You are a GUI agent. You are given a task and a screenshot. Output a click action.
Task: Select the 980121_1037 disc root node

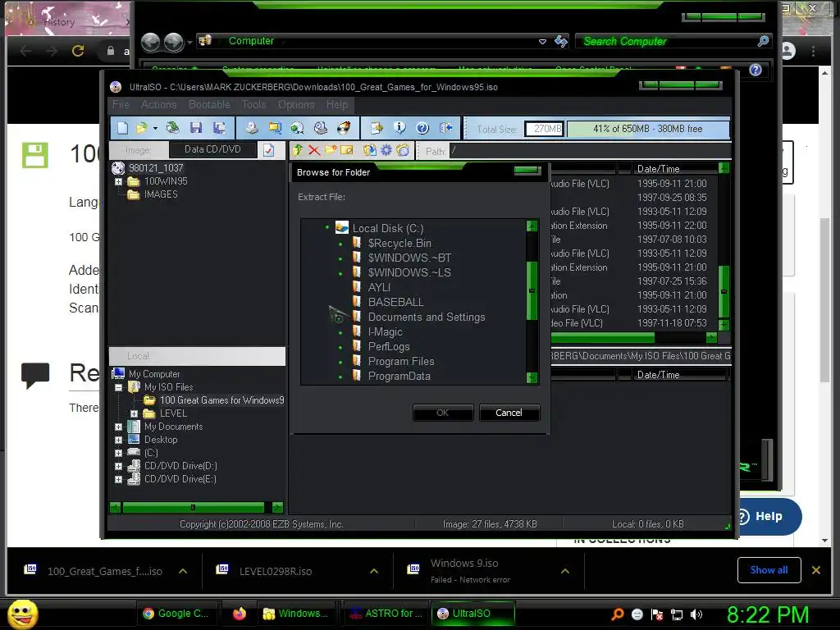pyautogui.click(x=156, y=168)
